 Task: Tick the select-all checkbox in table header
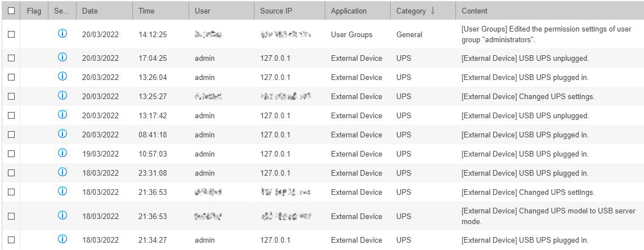(11, 11)
